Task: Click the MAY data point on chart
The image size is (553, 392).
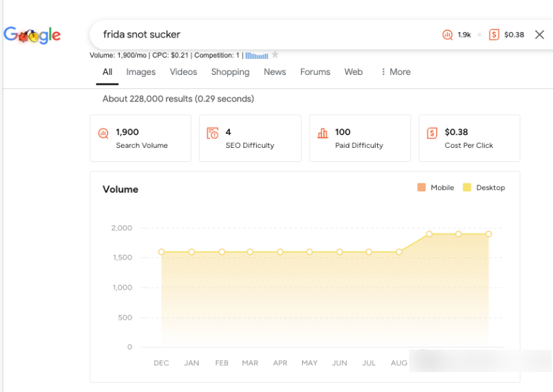Action: point(310,252)
